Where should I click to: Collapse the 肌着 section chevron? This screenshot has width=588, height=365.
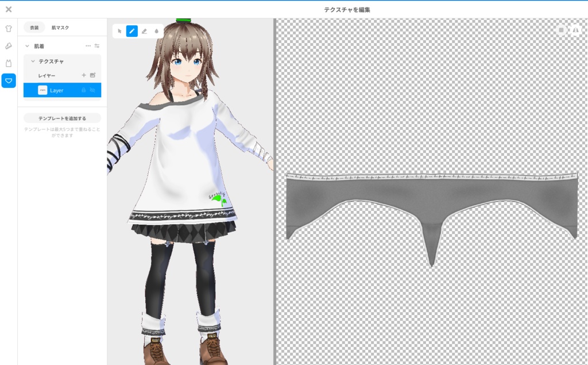pyautogui.click(x=27, y=46)
